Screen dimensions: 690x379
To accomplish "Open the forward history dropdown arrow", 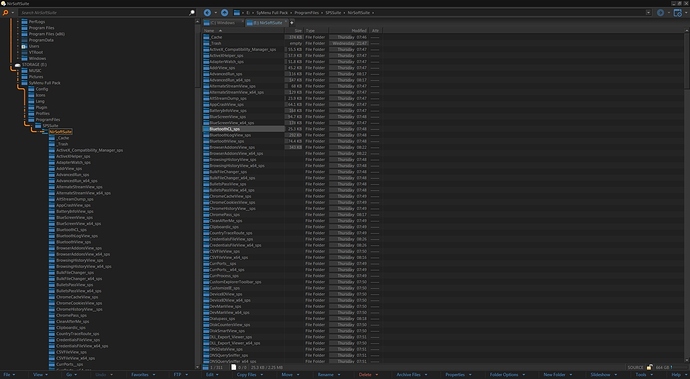I will click(x=668, y=13).
